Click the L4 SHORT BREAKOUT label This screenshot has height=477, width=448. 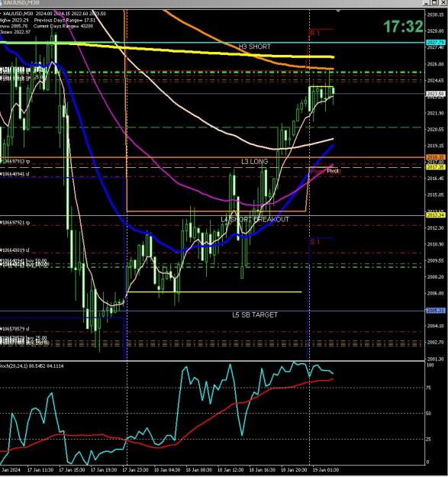(x=255, y=219)
